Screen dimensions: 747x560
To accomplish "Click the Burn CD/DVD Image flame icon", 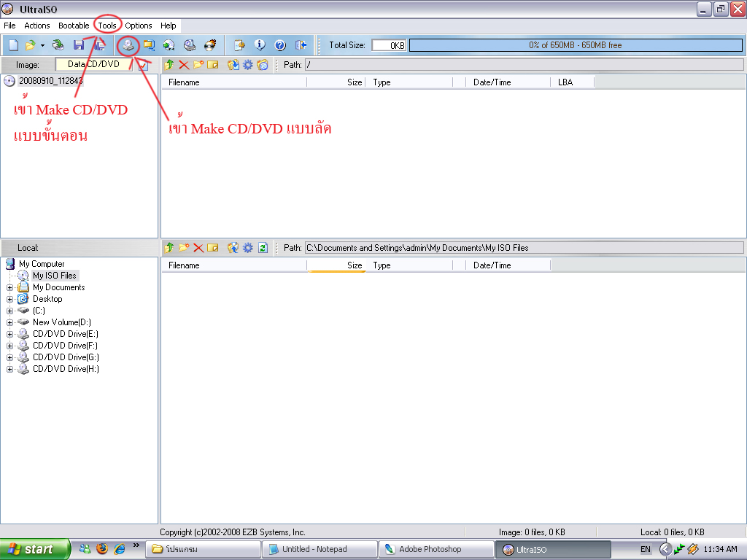I will (210, 45).
